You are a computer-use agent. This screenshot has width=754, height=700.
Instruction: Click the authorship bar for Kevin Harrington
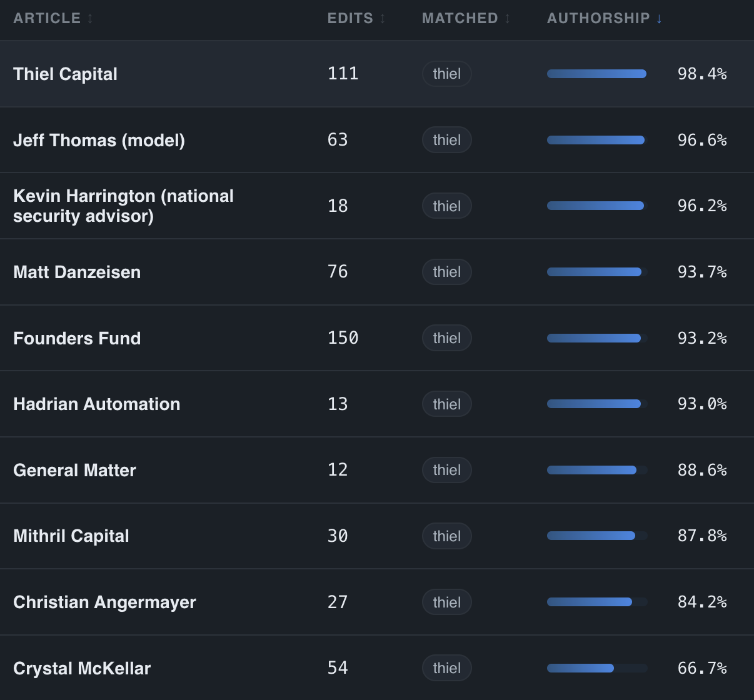coord(597,206)
